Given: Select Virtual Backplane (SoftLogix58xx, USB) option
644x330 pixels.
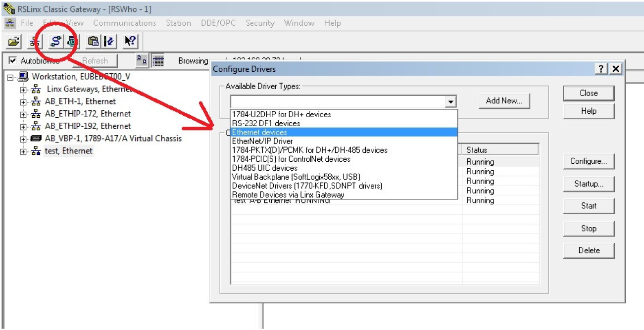Looking at the screenshot, I should 344,177.
